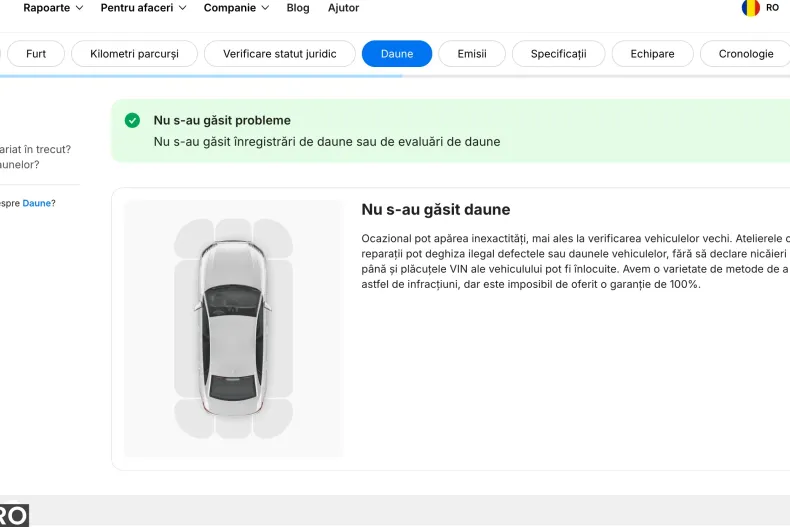Go to the Emisii tab
The image size is (790, 527).
pos(472,54)
